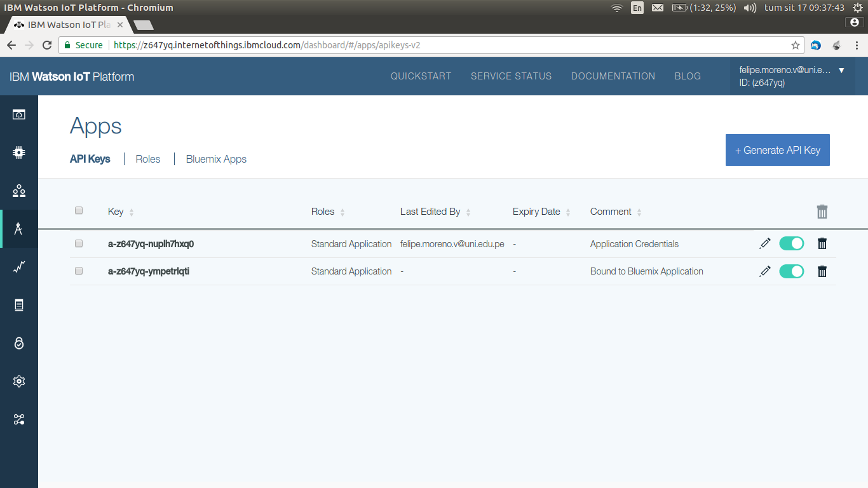Open the DOCUMENTATION link

point(613,76)
